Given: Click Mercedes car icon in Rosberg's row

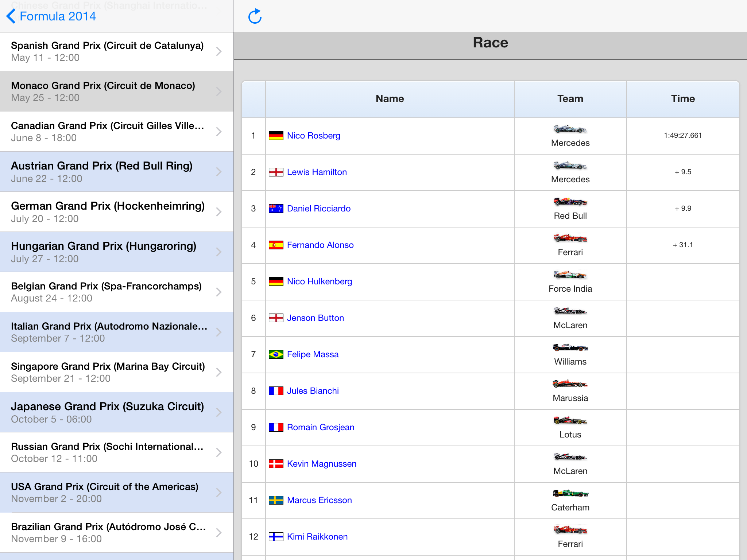Looking at the screenshot, I should 570,129.
